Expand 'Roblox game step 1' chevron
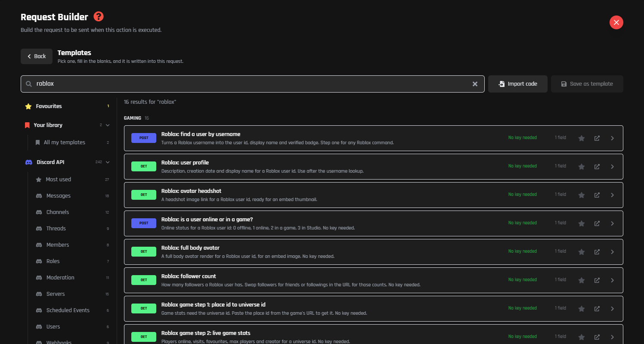The width and height of the screenshot is (644, 344). pos(613,309)
